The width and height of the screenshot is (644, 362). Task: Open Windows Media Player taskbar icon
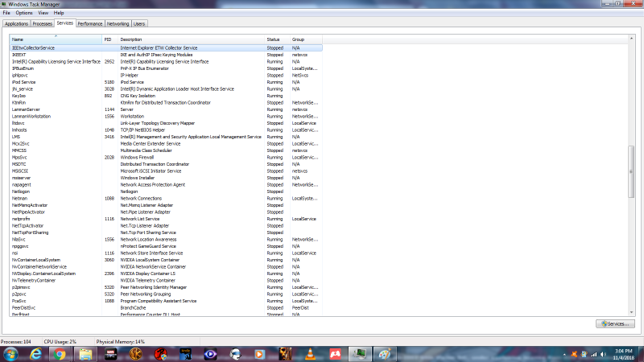click(259, 354)
